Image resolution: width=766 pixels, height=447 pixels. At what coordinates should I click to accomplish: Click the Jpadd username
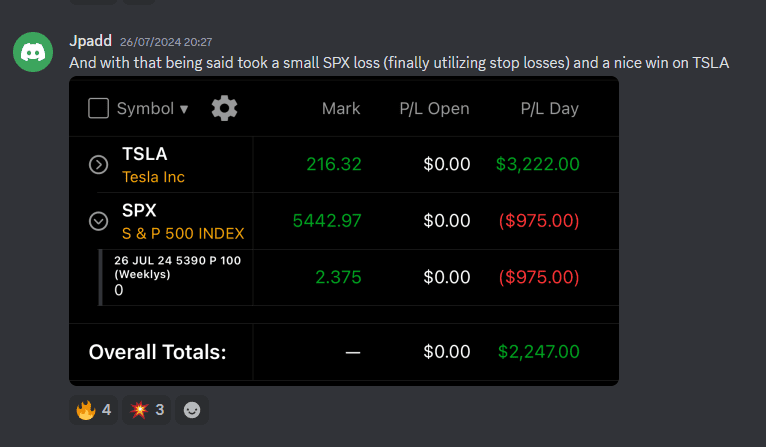coord(90,41)
